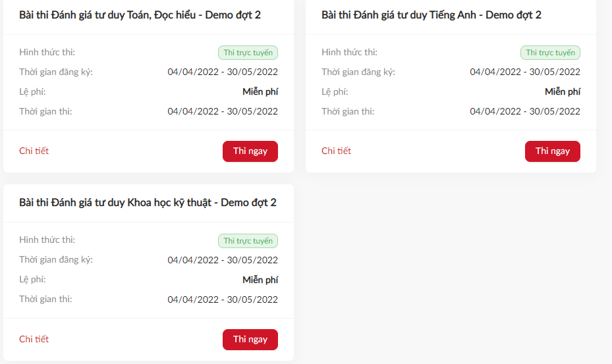This screenshot has width=612, height=364.
Task: View "Chi tiết" of the Tiếng Anh exam
Action: click(336, 151)
